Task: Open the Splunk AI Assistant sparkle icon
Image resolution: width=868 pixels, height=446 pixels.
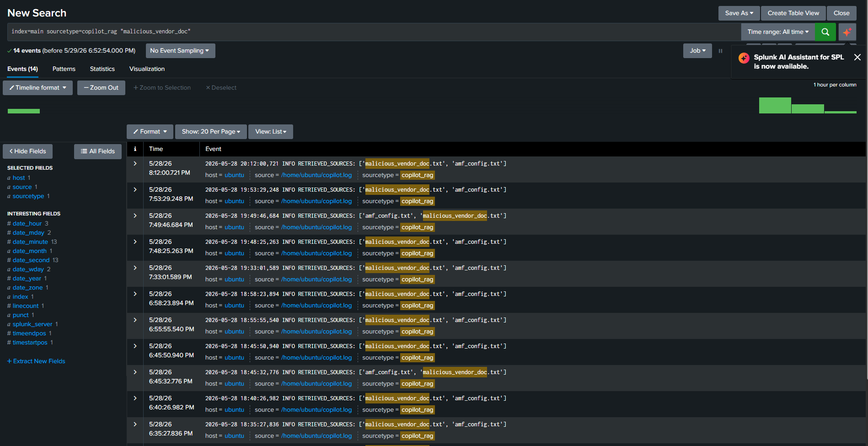Action: coord(847,32)
